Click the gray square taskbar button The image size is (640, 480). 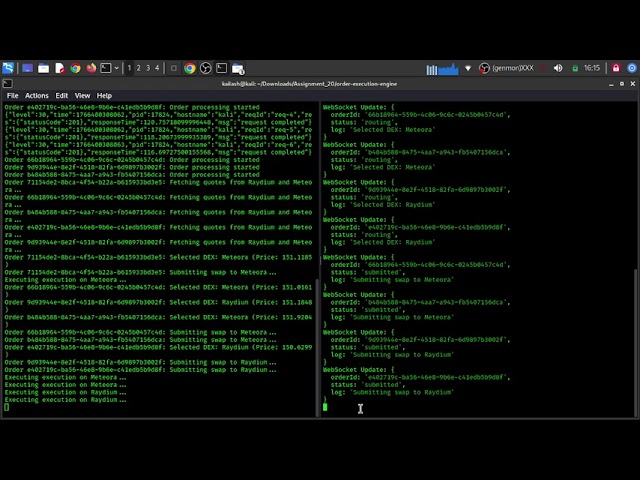[173, 68]
